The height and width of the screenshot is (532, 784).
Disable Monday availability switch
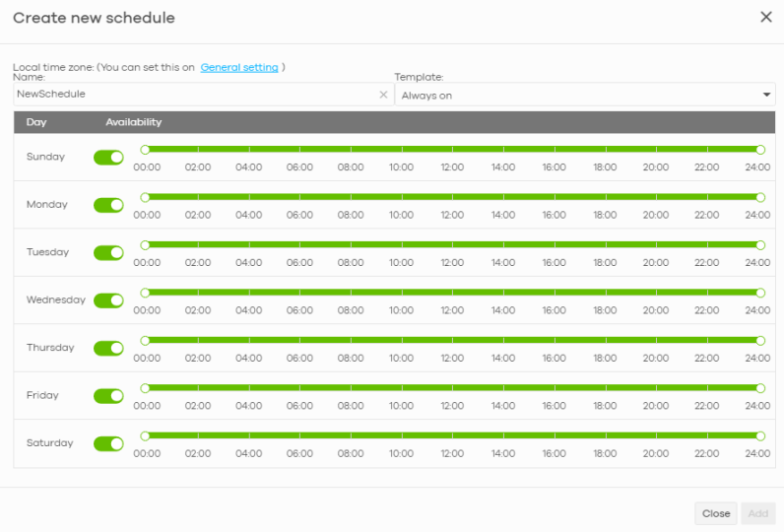coord(108,205)
